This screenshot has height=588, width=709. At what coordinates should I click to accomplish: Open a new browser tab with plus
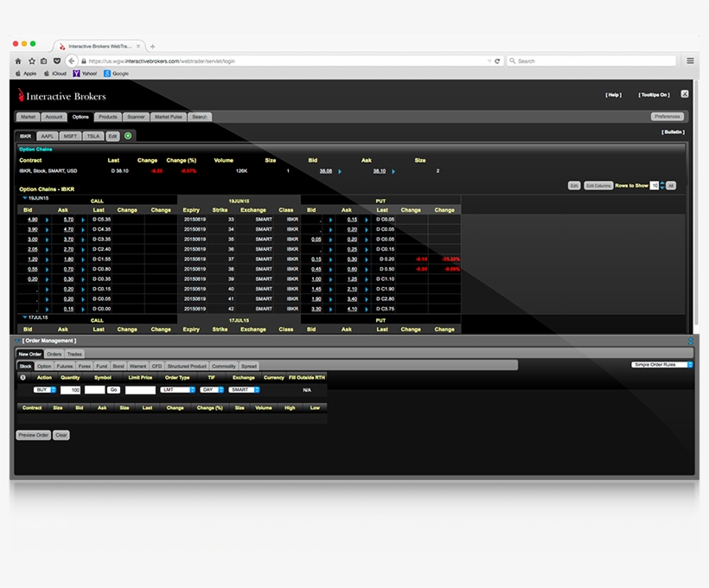(x=152, y=46)
